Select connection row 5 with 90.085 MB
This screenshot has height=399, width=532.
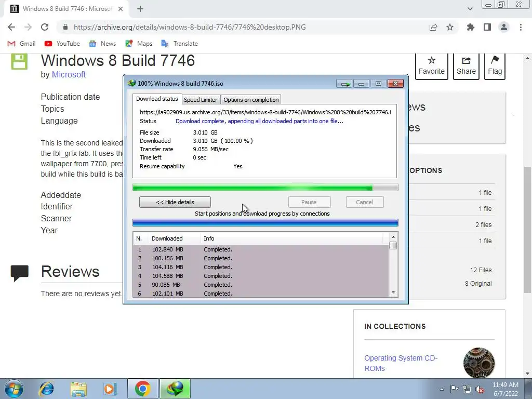pos(261,285)
